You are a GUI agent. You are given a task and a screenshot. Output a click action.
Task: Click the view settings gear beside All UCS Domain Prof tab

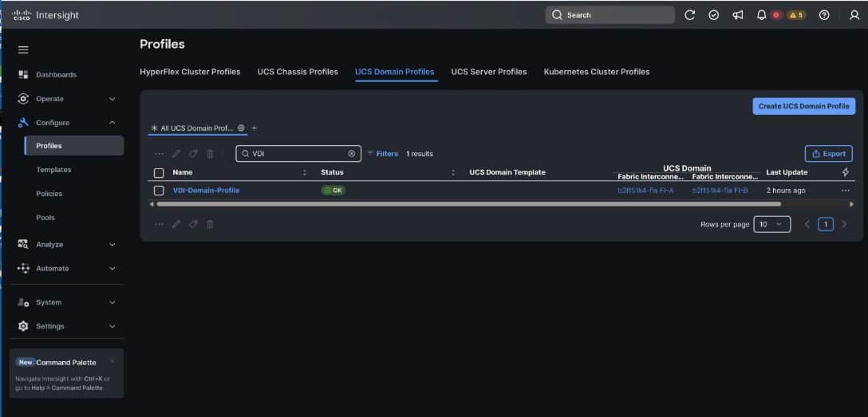pos(242,128)
